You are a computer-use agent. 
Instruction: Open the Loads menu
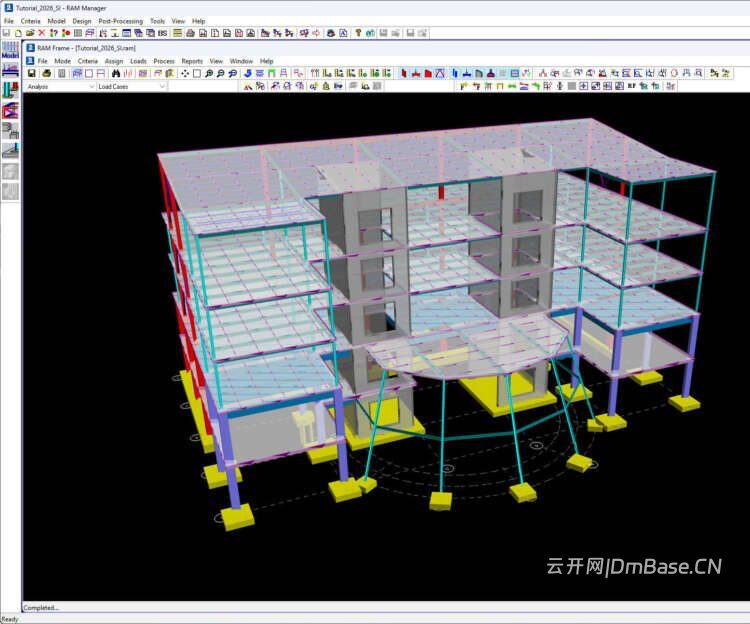[138, 61]
